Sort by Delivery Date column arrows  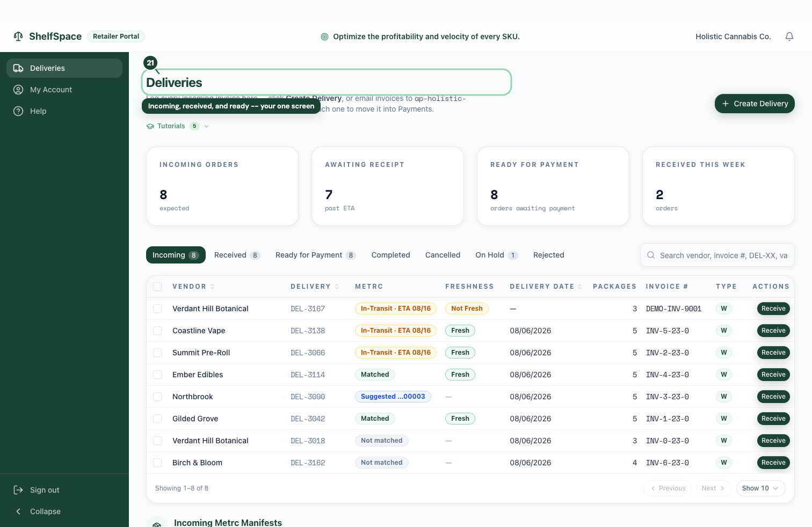(580, 287)
